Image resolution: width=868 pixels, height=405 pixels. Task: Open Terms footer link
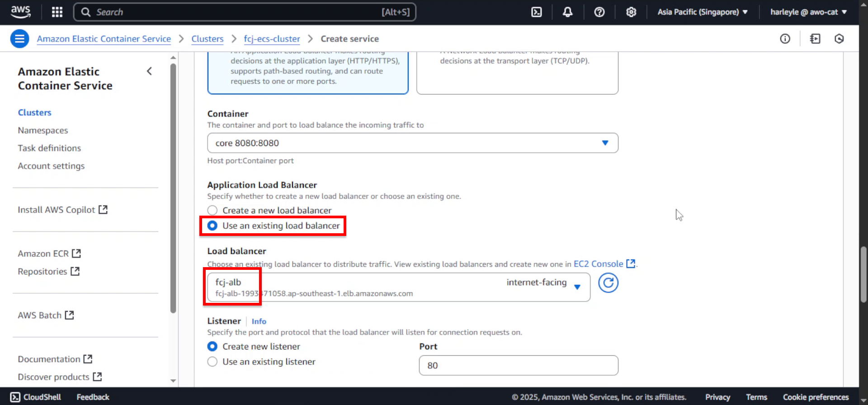[x=756, y=397]
